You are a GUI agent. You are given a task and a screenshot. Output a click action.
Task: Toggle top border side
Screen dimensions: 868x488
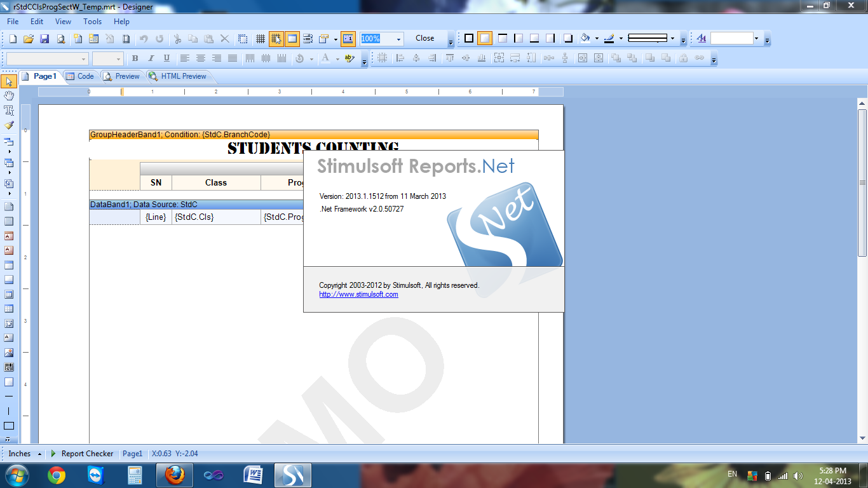point(503,39)
